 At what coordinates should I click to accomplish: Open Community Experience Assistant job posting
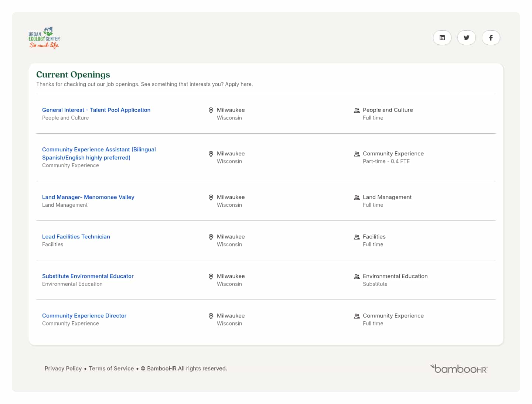[x=99, y=154]
